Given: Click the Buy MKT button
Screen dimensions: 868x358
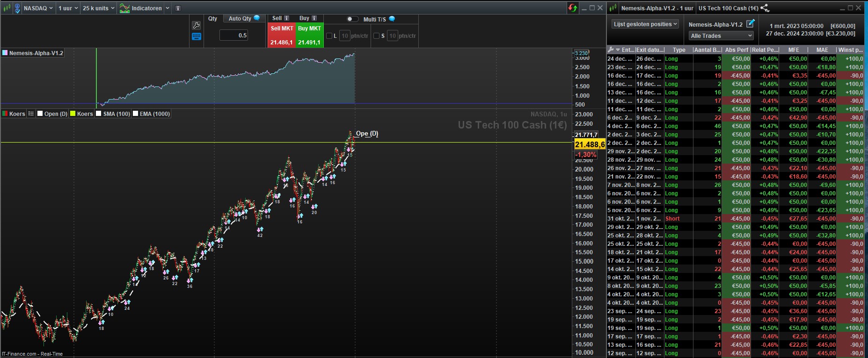Looking at the screenshot, I should 309,35.
